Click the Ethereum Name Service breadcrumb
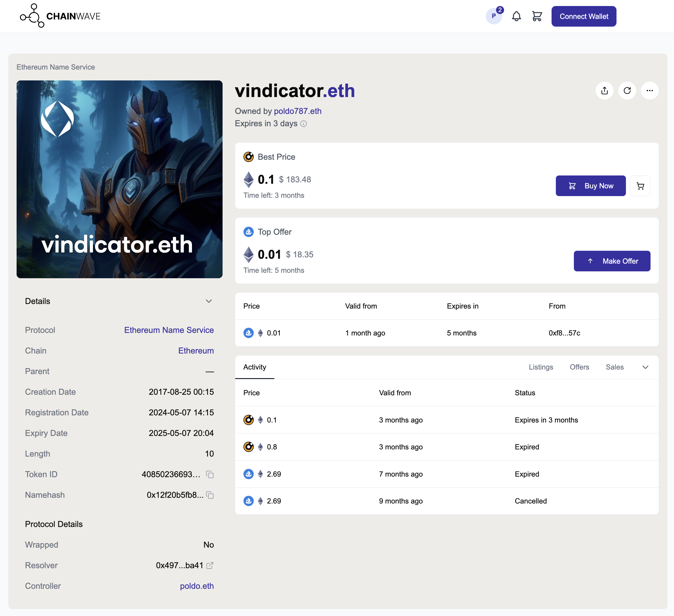674x616 pixels. [56, 67]
